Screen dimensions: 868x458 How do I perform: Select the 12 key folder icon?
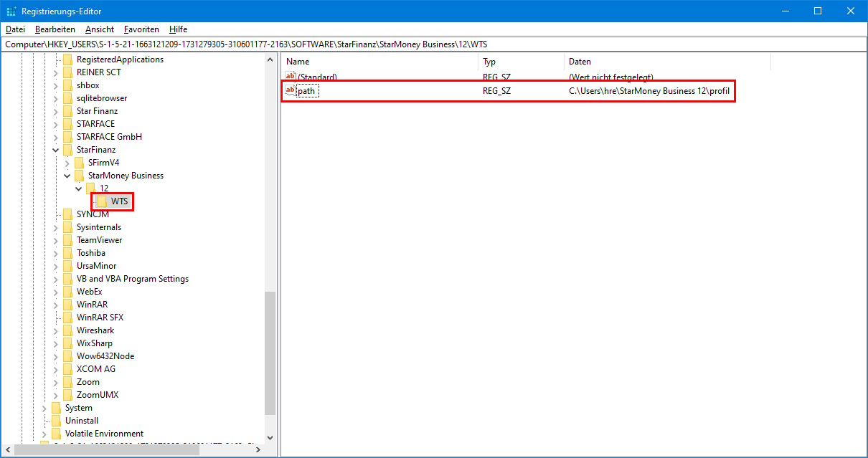tap(91, 189)
